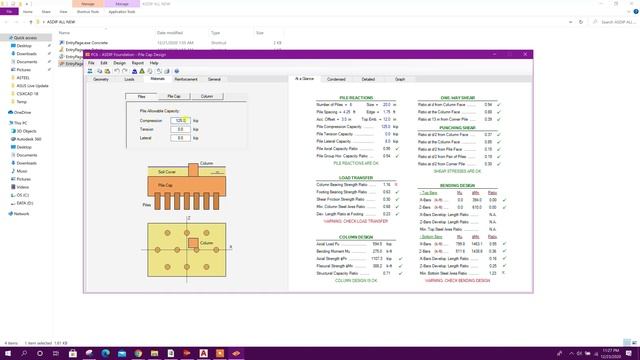
Task: Click the Redo arrow in ASDIP toolbar
Action: point(124,71)
